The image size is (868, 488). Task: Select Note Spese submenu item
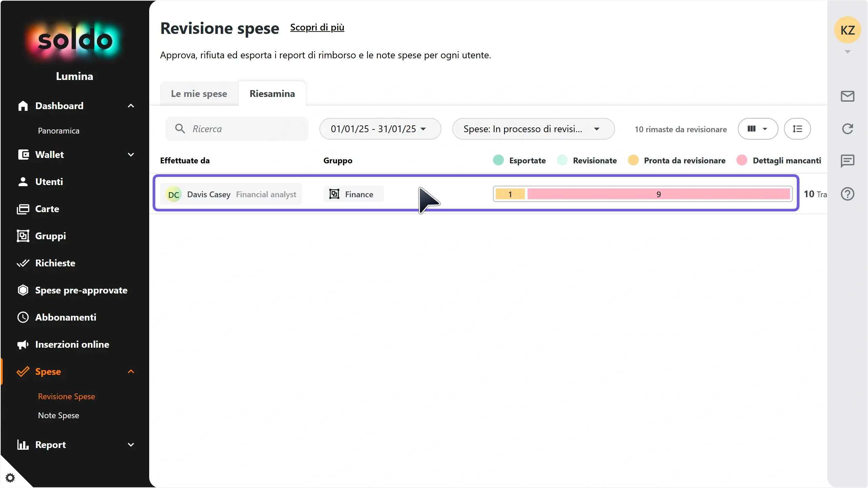[58, 415]
